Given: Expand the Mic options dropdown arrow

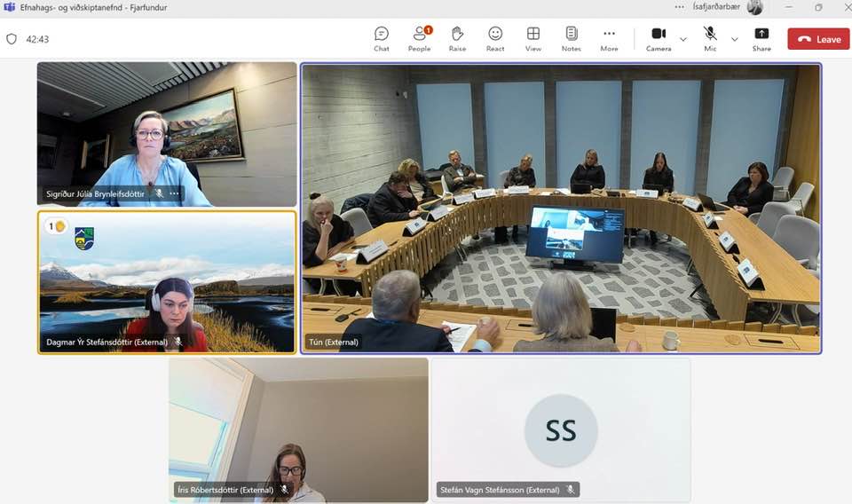Looking at the screenshot, I should (734, 39).
